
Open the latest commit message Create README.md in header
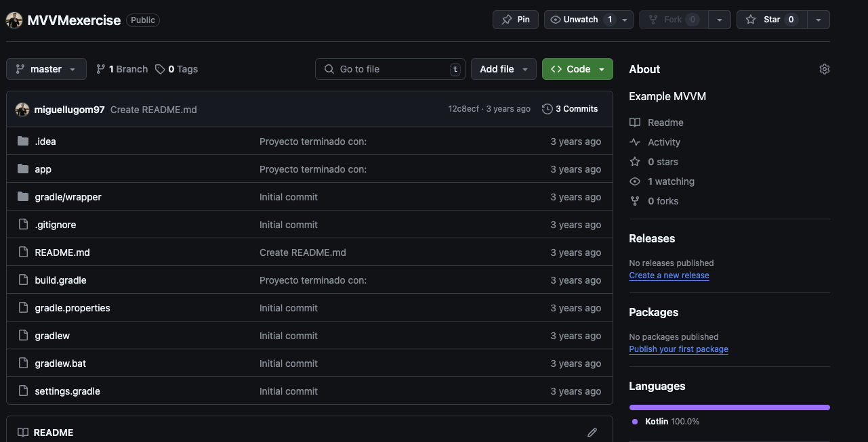(154, 110)
